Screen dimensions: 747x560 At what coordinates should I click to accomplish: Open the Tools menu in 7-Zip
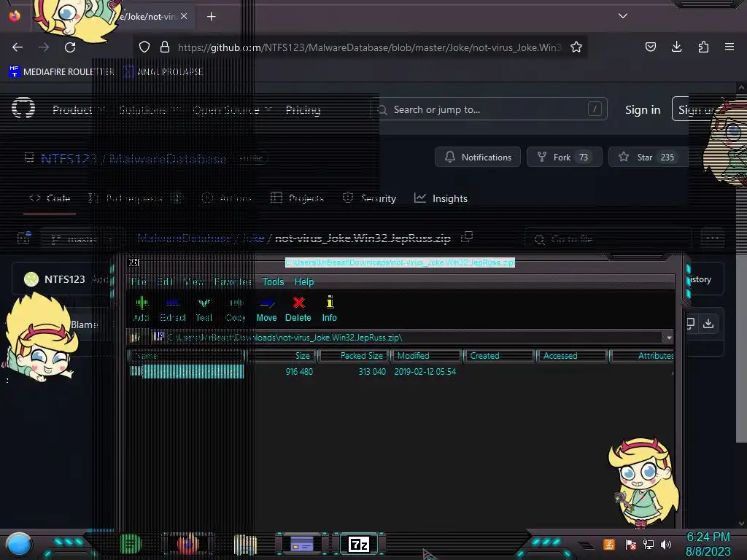pyautogui.click(x=273, y=282)
